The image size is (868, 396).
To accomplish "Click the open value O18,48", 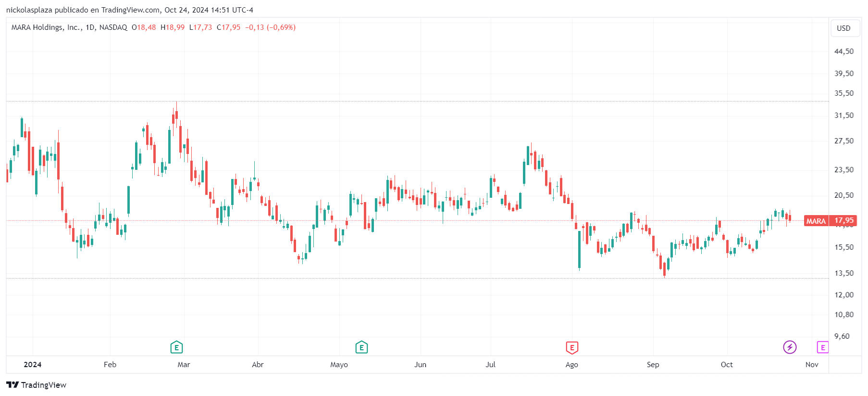I will tap(144, 27).
